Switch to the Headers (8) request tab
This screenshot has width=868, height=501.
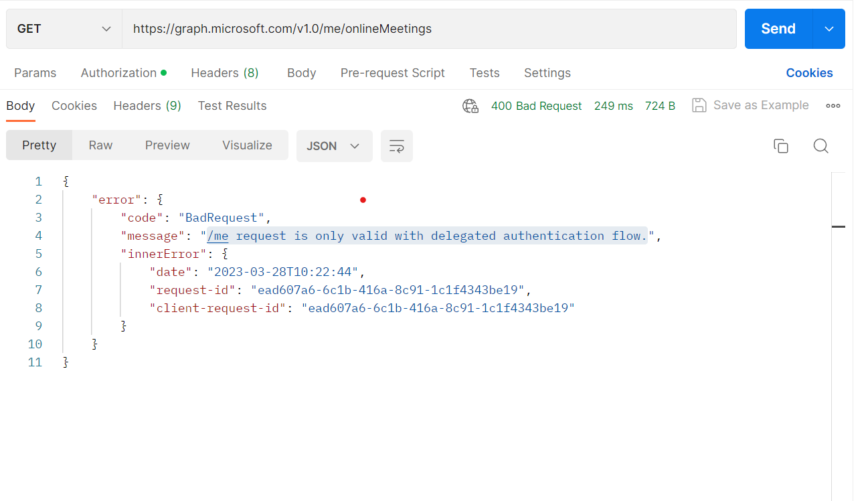tap(225, 72)
